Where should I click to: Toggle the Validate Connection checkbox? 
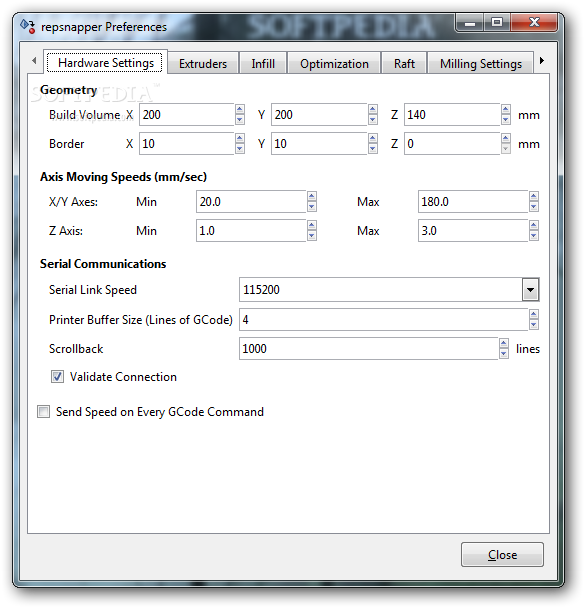pos(57,377)
